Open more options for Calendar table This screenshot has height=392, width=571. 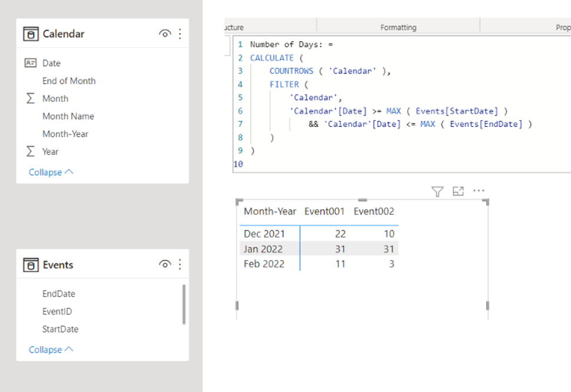180,34
